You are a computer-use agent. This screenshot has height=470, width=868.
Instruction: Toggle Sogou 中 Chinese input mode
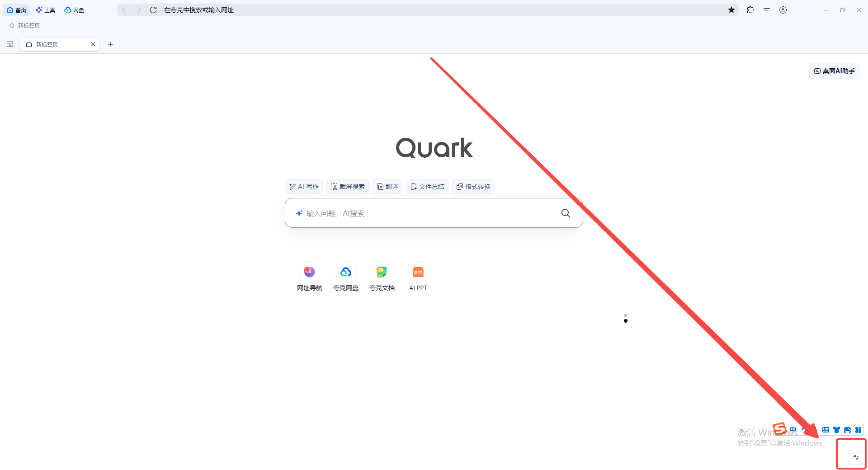pos(793,430)
